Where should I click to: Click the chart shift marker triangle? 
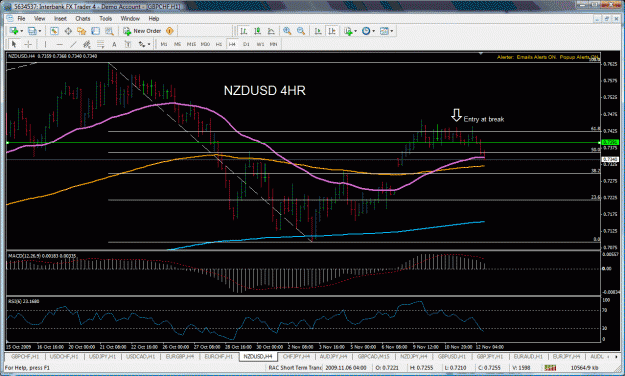[x=481, y=53]
